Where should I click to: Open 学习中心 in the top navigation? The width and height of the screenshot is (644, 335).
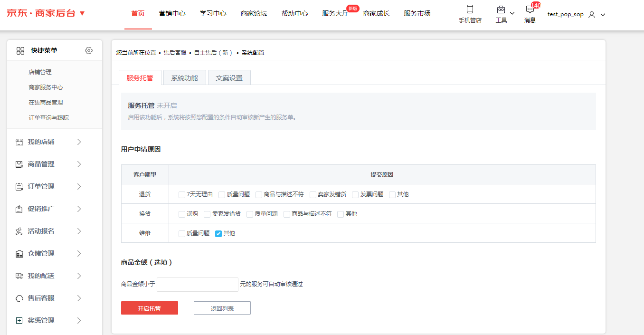point(213,13)
